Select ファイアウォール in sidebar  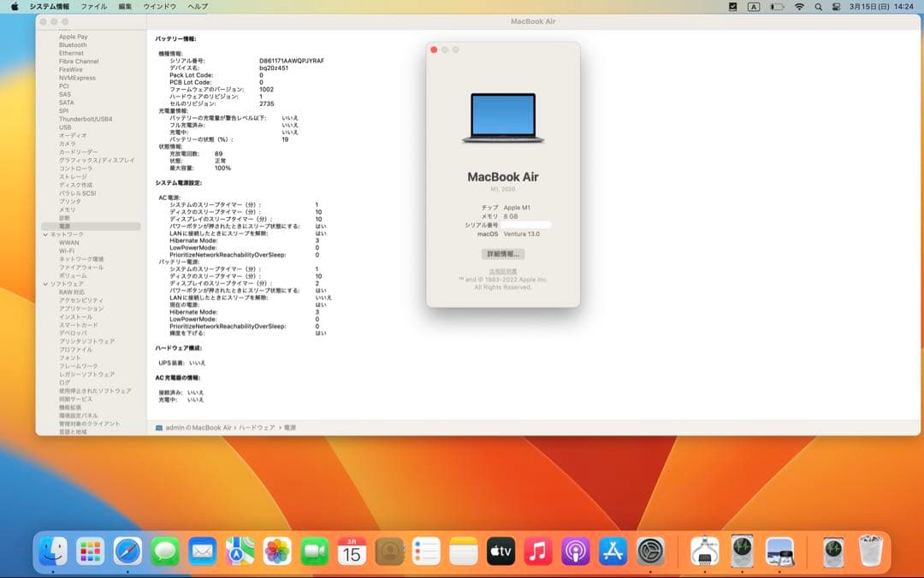[x=80, y=268]
